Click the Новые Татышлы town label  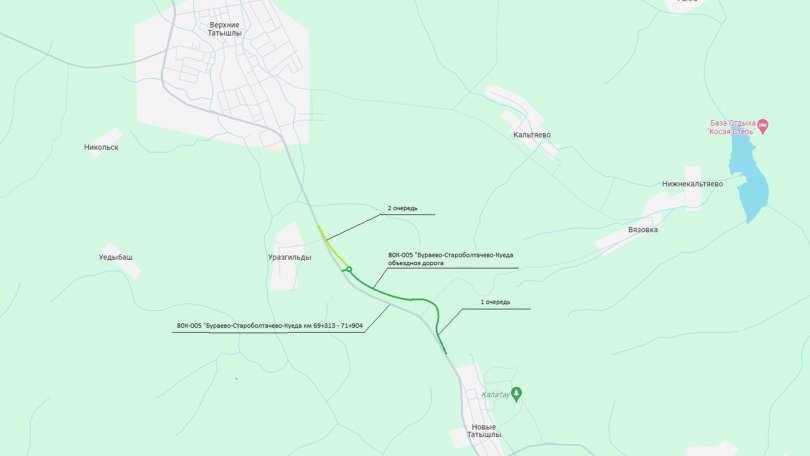[x=484, y=431]
